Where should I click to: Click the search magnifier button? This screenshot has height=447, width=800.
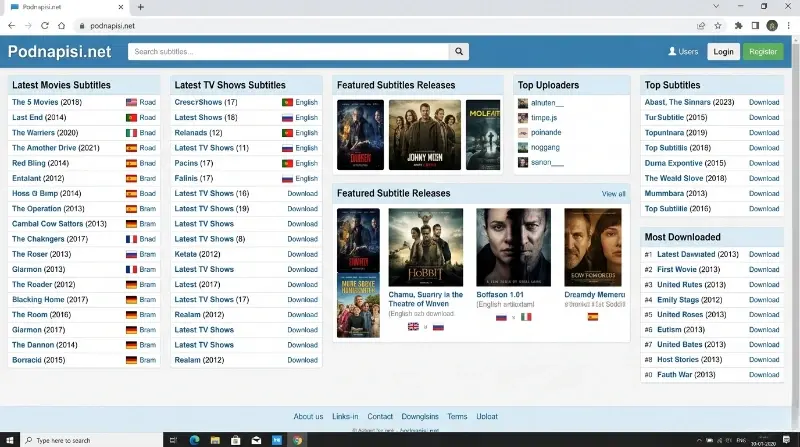[x=459, y=52]
